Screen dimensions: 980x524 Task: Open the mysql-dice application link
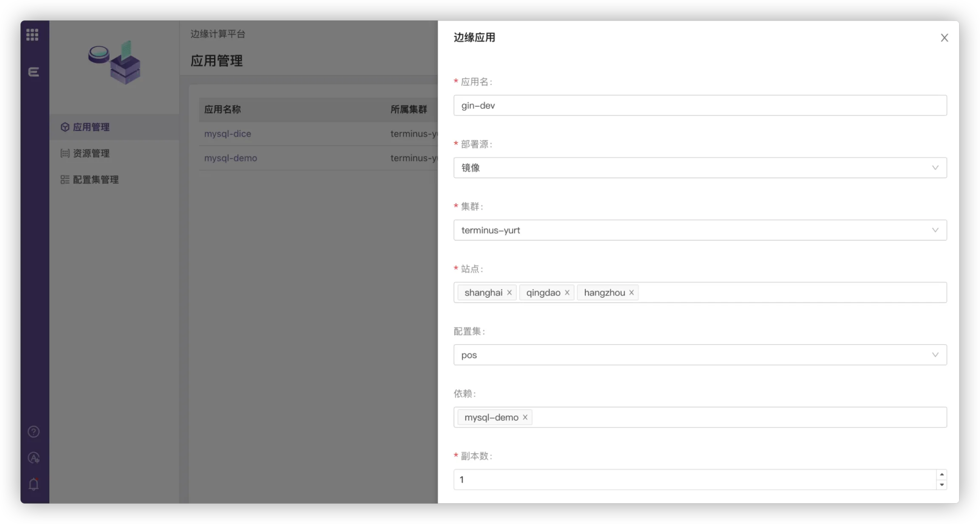click(x=228, y=134)
